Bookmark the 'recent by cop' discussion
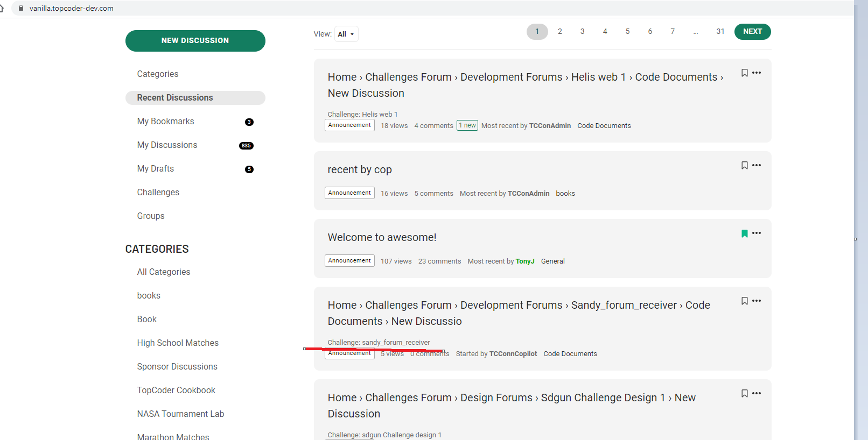 point(744,165)
